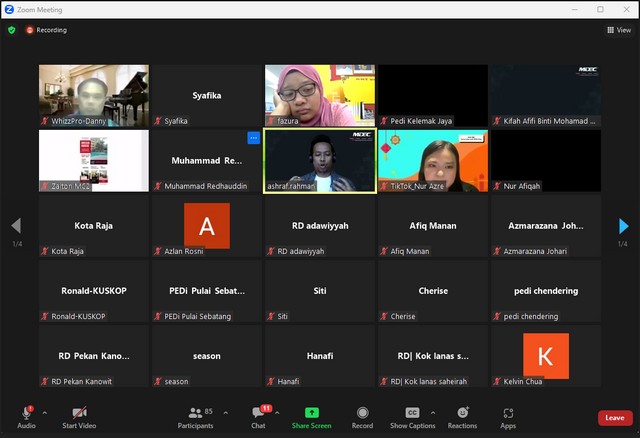Click the blue more options button on Muhammad tile
The image size is (640, 438).
[254, 137]
